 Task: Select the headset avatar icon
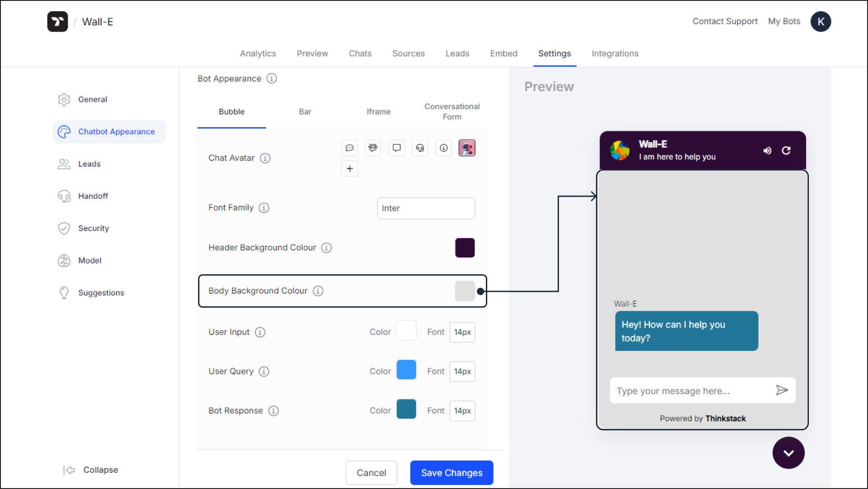point(420,148)
